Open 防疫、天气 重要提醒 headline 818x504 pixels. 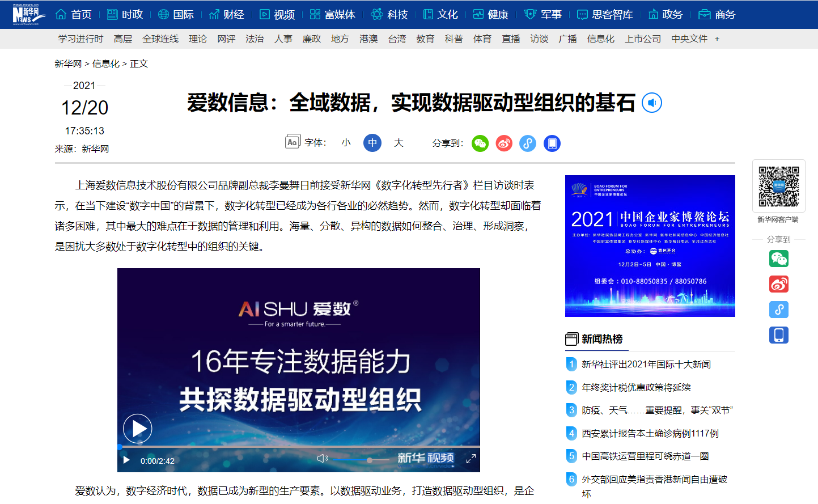pyautogui.click(x=657, y=410)
